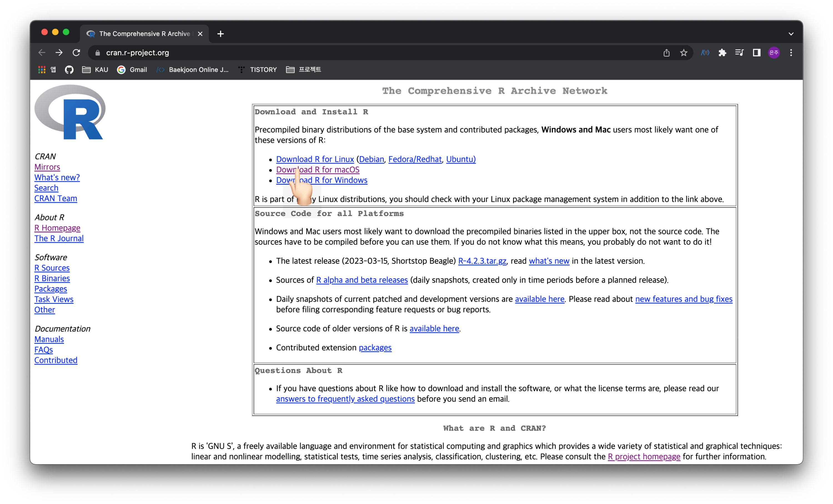Viewport: 833px width, 504px height.
Task: Open daily snapshots available here link
Action: (540, 299)
